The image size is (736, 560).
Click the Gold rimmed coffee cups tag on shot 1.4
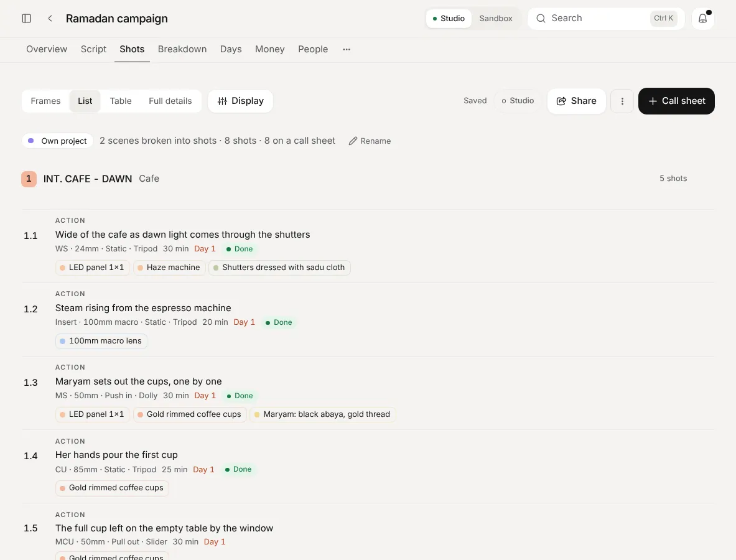point(112,488)
